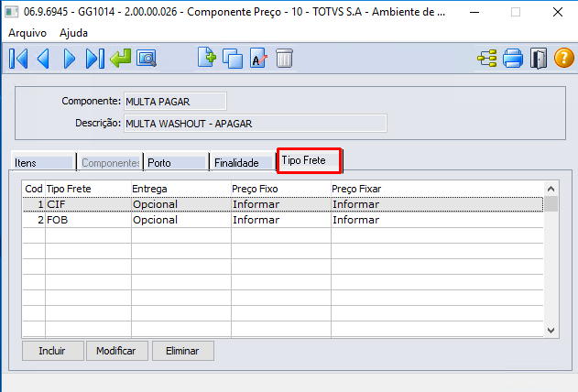Image resolution: width=578 pixels, height=392 pixels.
Task: Click the Tipo Frete column header
Action: pyautogui.click(x=88, y=189)
